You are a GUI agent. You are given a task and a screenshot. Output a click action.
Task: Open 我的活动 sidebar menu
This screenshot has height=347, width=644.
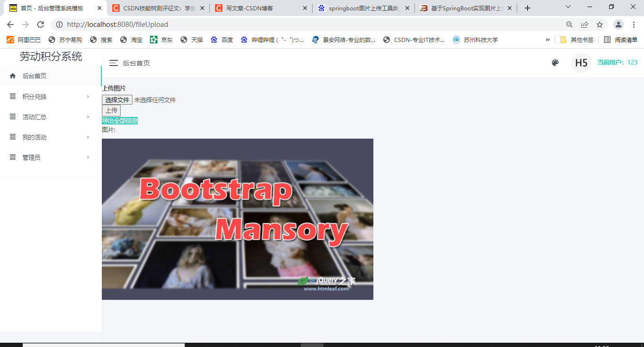point(50,137)
